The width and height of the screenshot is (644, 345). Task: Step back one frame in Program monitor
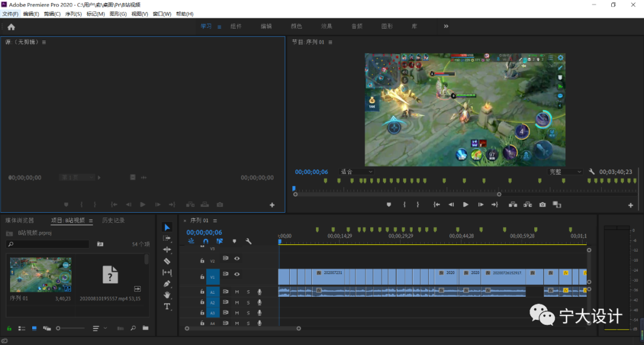[x=451, y=205]
